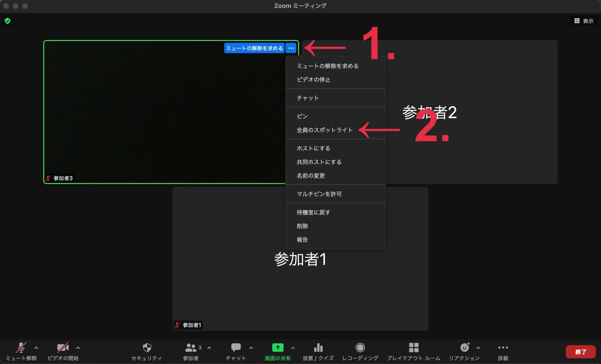This screenshot has width=601, height=364.
Task: Expand share options green chevron
Action: click(x=293, y=348)
